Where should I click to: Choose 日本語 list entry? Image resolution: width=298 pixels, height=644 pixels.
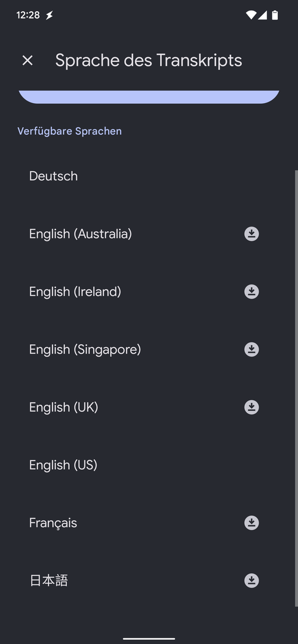pos(149,581)
